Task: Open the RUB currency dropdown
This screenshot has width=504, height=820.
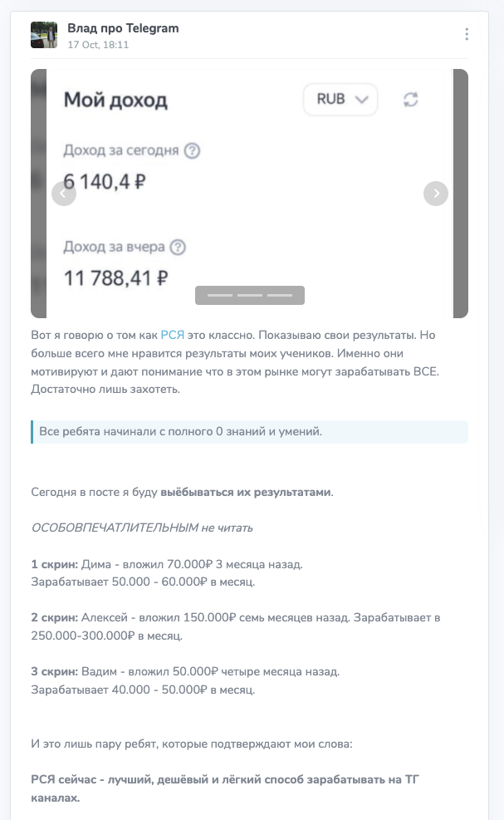Action: pos(340,99)
